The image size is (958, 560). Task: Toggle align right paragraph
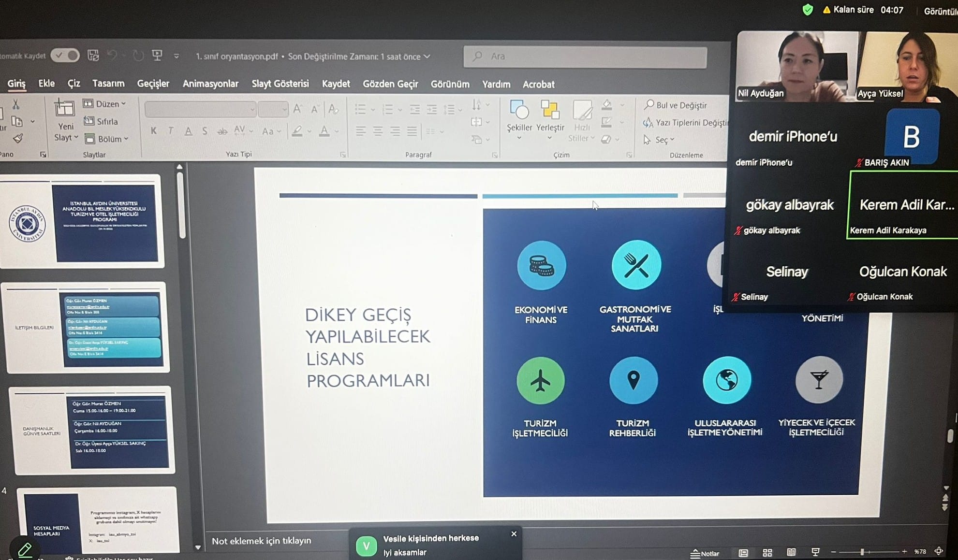(395, 131)
